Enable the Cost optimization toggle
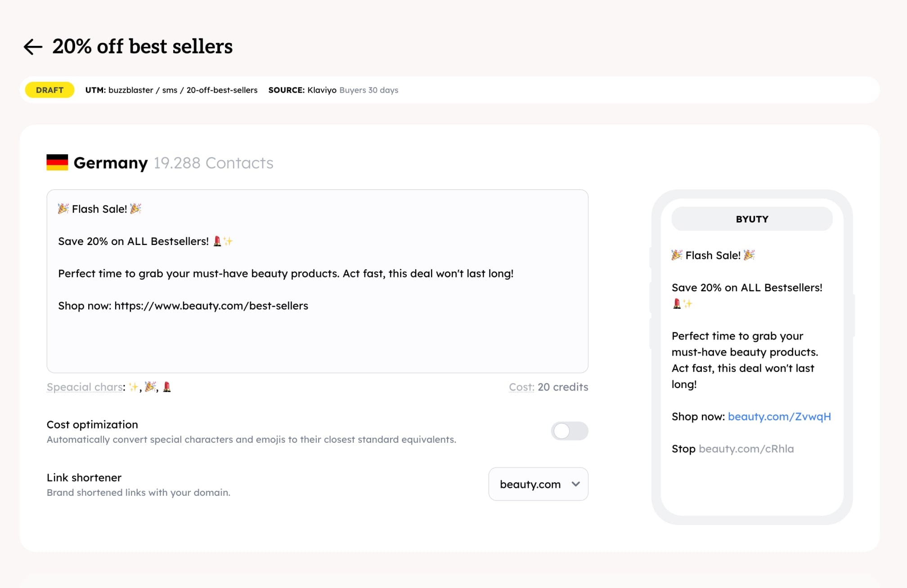The image size is (907, 588). (569, 431)
